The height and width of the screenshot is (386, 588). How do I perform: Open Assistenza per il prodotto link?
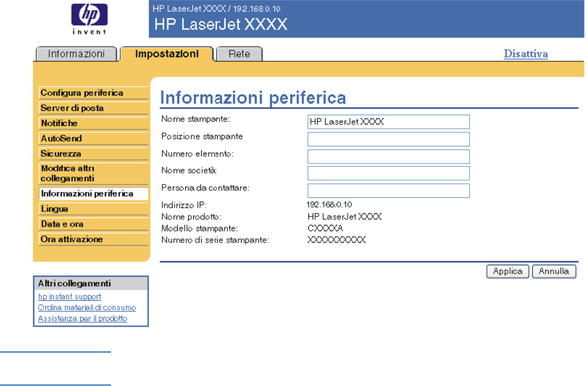pos(83,319)
